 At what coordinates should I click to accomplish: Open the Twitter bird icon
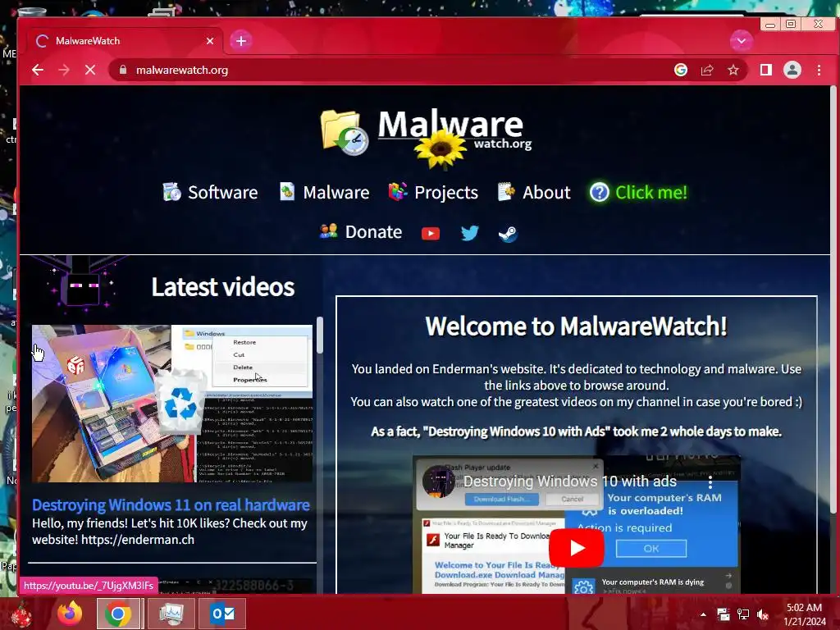[x=470, y=233]
